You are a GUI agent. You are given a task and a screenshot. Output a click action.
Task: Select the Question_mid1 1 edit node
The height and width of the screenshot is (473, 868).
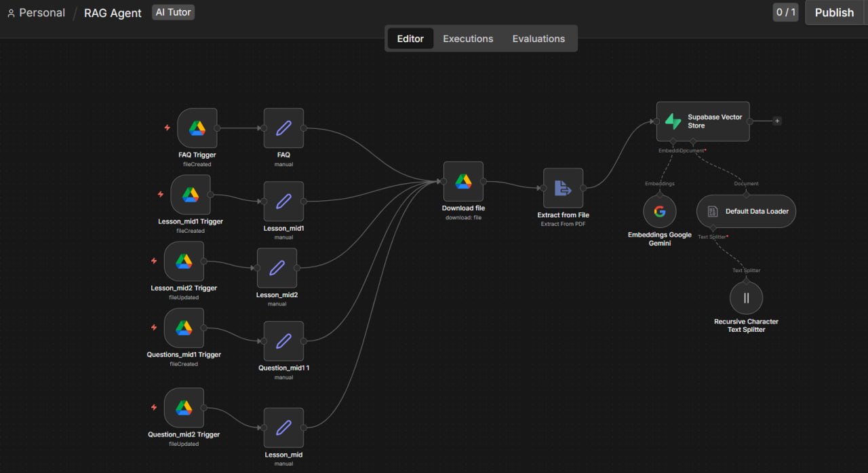point(283,341)
